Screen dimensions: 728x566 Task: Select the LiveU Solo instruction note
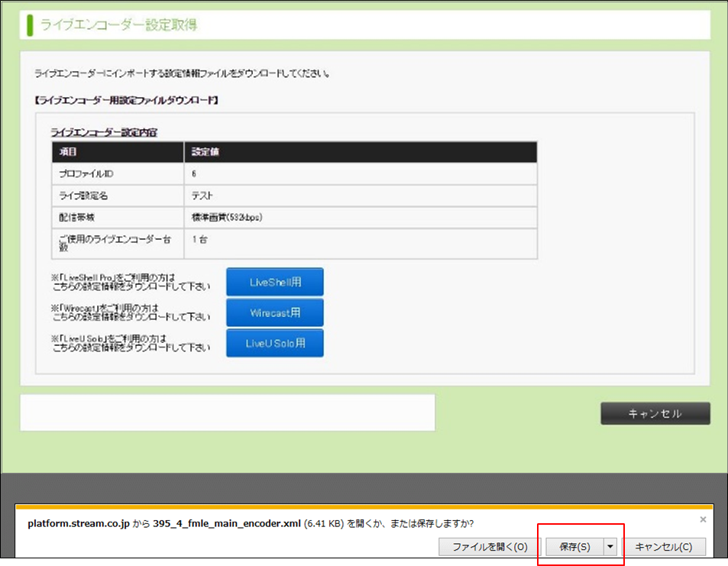tap(131, 343)
